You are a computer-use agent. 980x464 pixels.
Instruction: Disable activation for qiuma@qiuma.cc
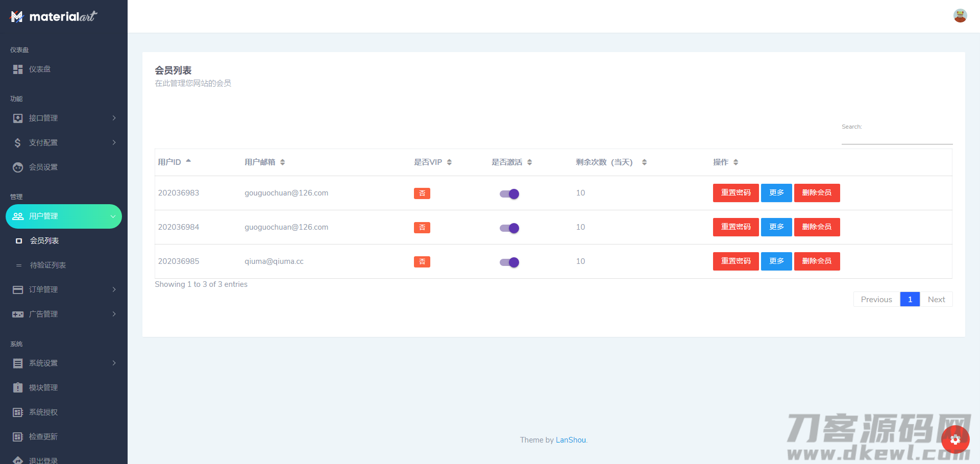tap(509, 262)
